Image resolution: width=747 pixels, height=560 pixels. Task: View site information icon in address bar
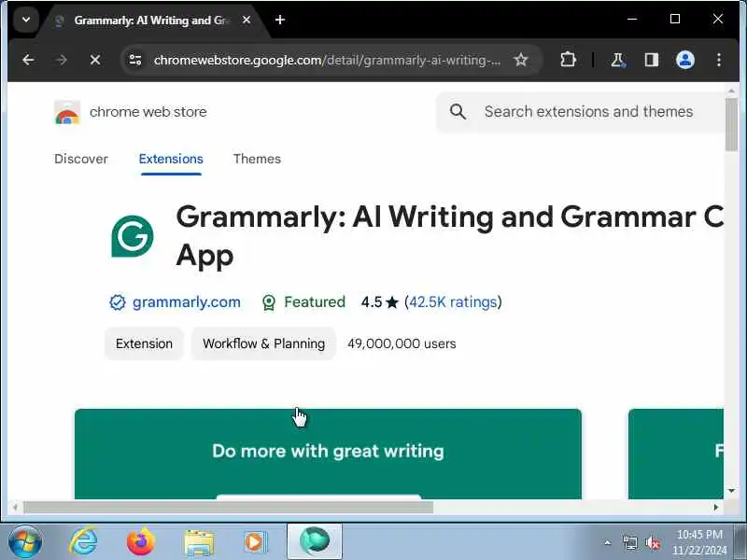pos(135,60)
